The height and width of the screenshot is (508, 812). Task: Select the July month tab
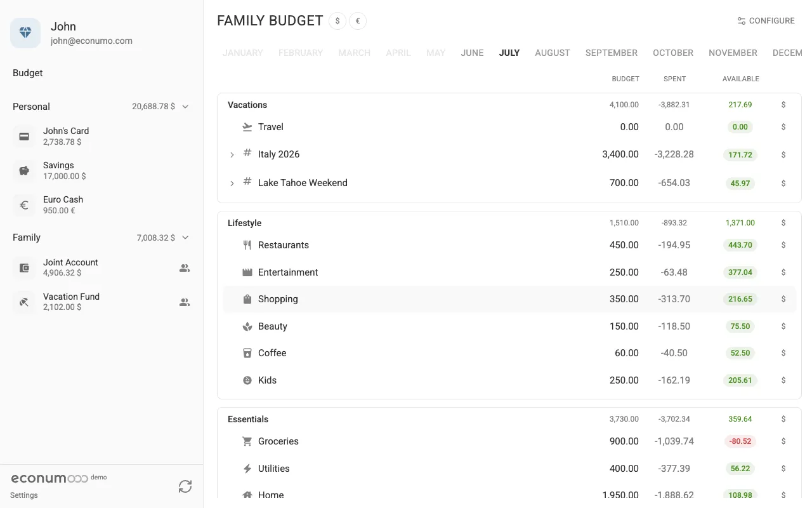[509, 53]
